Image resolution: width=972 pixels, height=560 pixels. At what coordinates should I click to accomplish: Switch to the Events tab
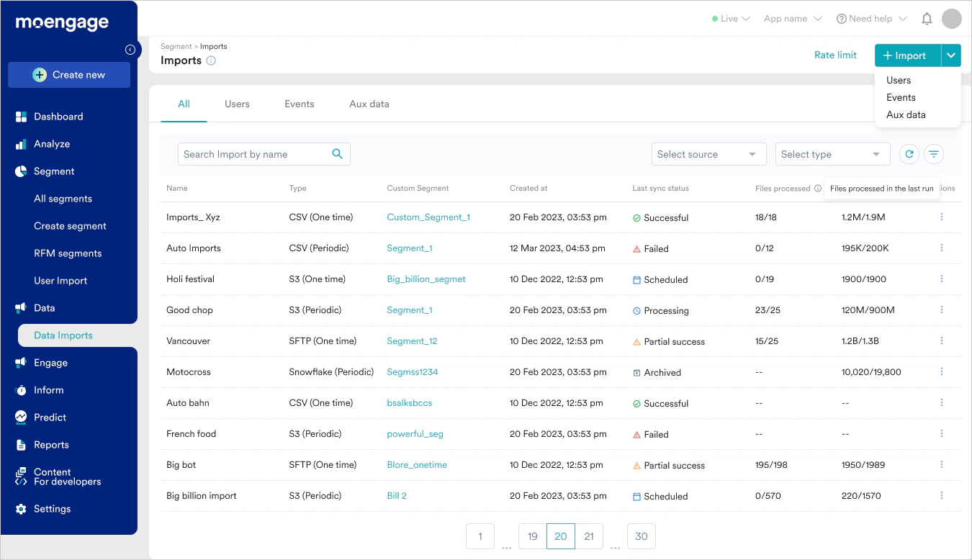pos(300,104)
